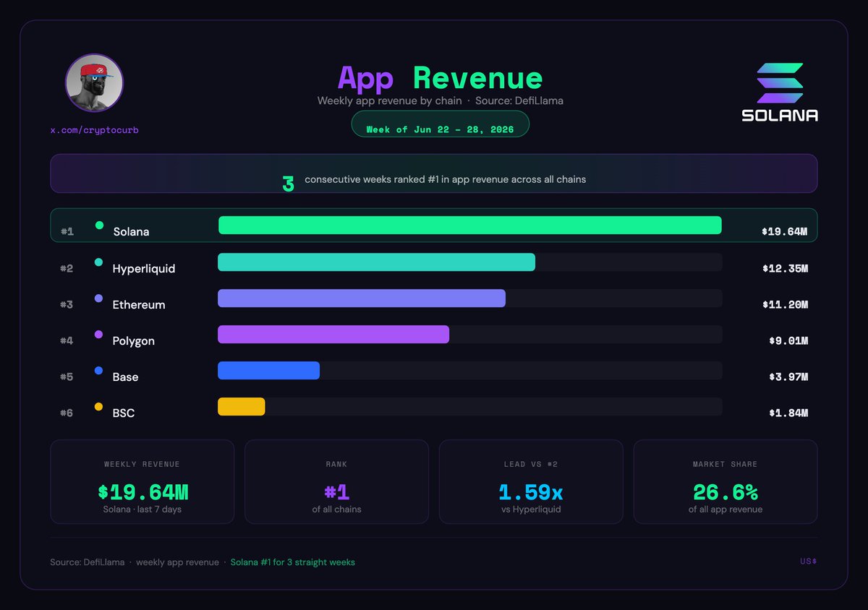Click the periwinkle dot beside Ethereum

point(99,298)
